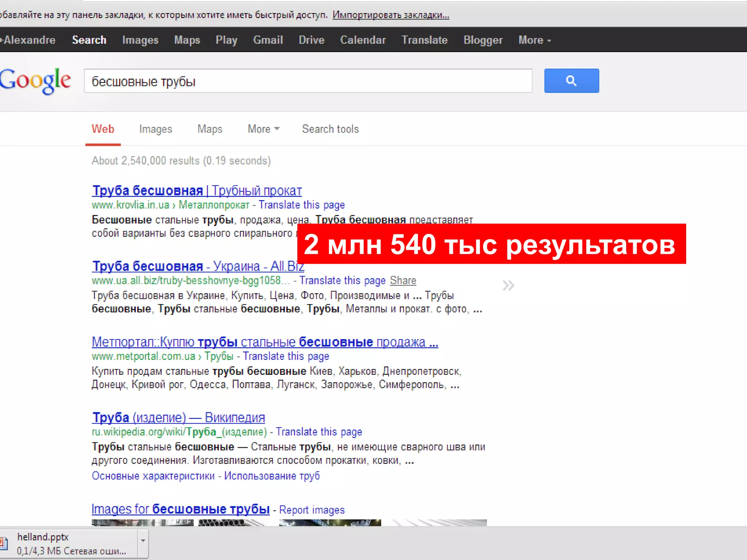747x560 pixels.
Task: Open the helland.pptx download options arrow
Action: tap(143, 541)
